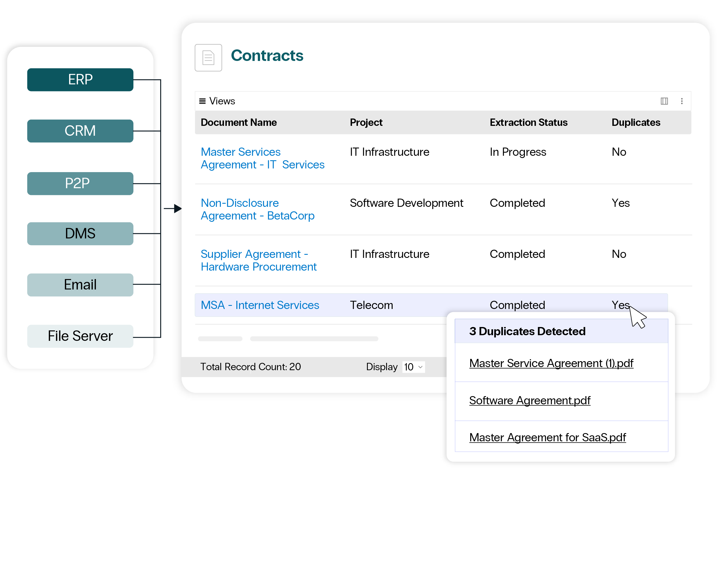This screenshot has height=588, width=717.
Task: Open Non-Disclosure Agreement - BetaCorp document
Action: point(257,209)
